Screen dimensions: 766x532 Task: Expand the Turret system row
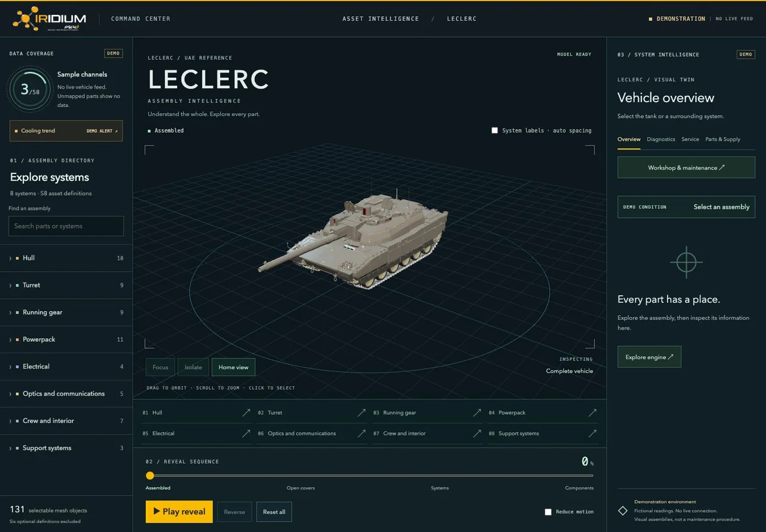tap(66, 285)
